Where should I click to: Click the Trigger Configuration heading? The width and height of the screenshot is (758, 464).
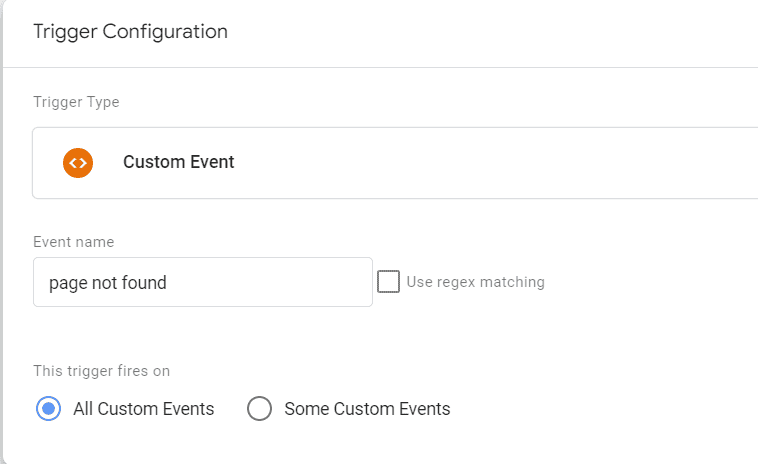(130, 32)
